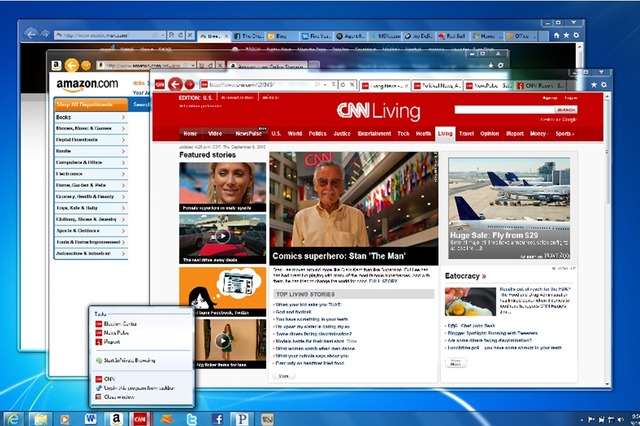Show hidden icons arrow in system tray
Image resolution: width=640 pixels, height=426 pixels.
pyautogui.click(x=581, y=419)
